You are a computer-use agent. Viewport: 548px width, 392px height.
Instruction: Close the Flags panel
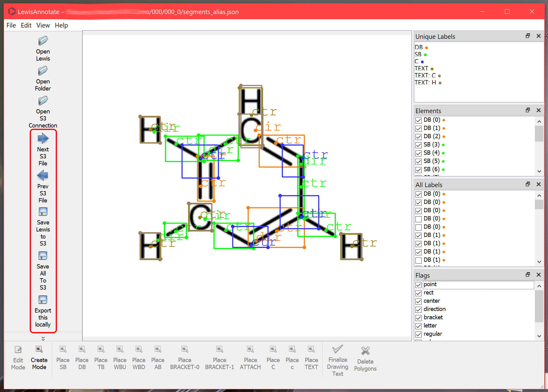coord(539,275)
